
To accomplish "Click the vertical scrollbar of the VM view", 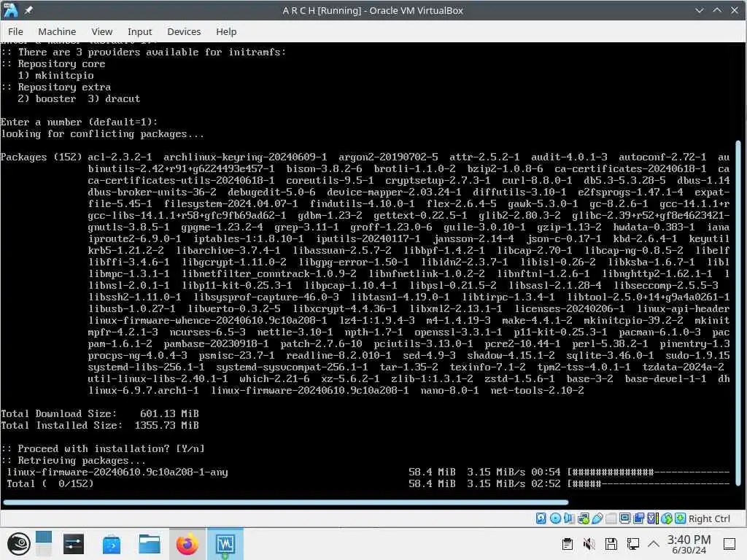I will [x=738, y=313].
